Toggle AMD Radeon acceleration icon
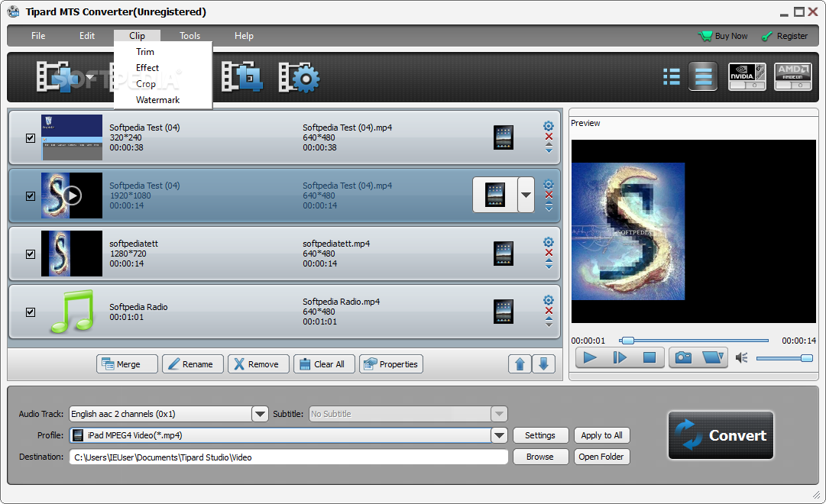 point(793,77)
